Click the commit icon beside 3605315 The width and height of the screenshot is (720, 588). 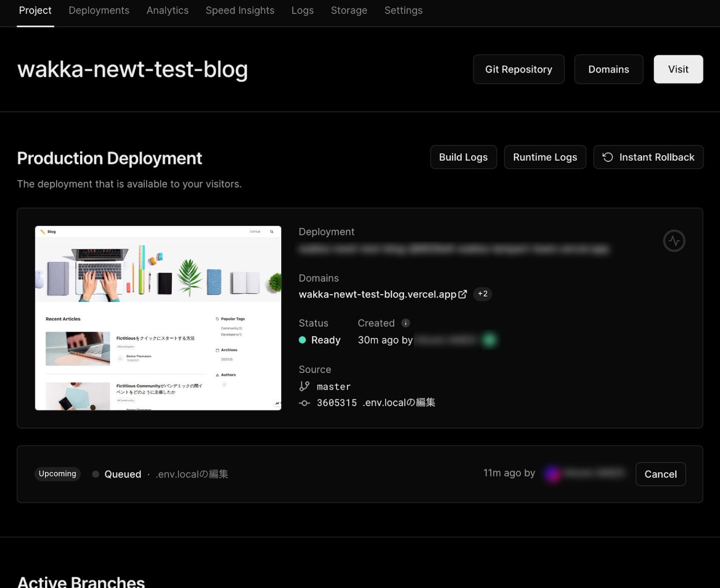point(304,403)
